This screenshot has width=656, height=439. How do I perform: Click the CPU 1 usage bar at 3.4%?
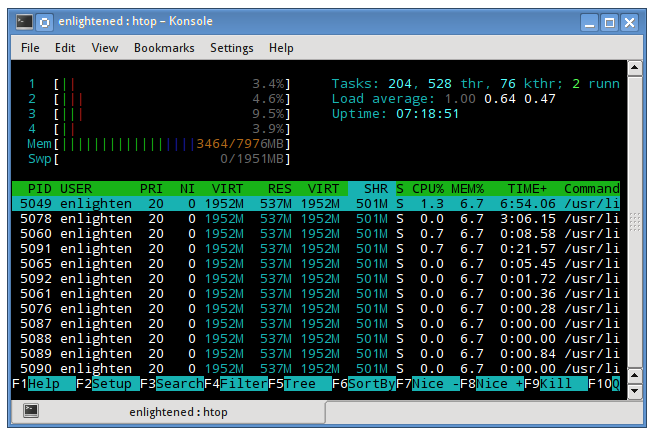click(x=159, y=84)
